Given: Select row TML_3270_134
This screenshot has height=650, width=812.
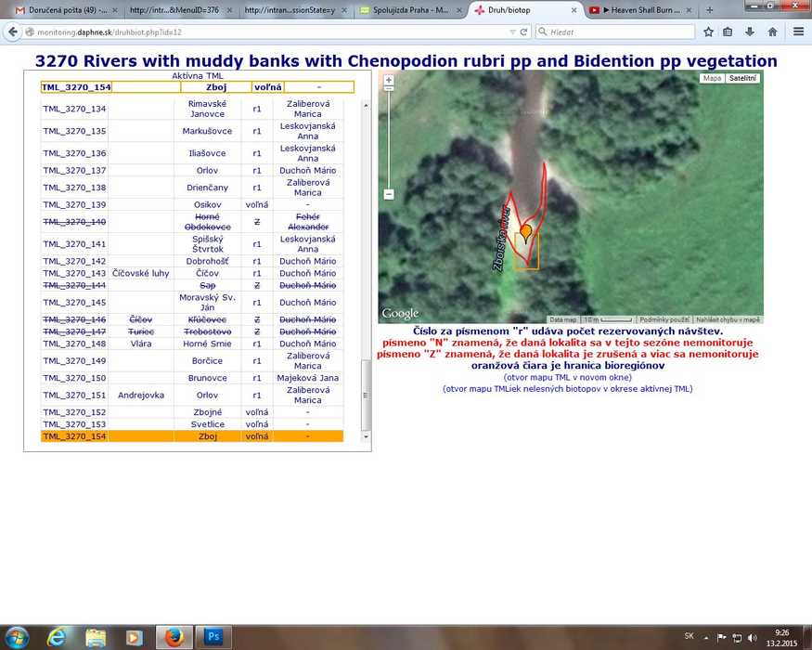Looking at the screenshot, I should (191, 109).
